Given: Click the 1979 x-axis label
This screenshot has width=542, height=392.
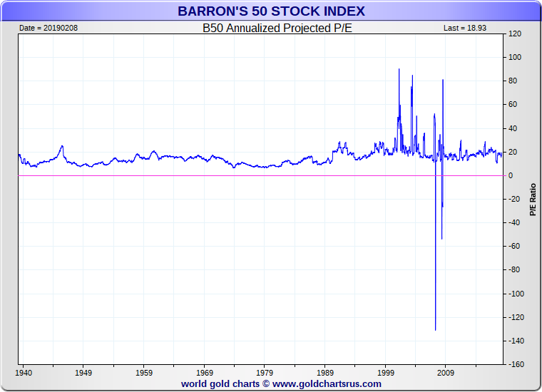Looking at the screenshot, I should point(265,373).
